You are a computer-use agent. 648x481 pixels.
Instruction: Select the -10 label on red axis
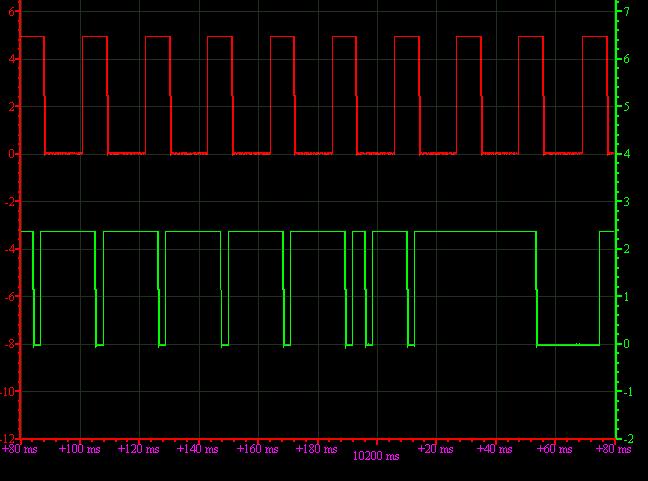point(8,392)
